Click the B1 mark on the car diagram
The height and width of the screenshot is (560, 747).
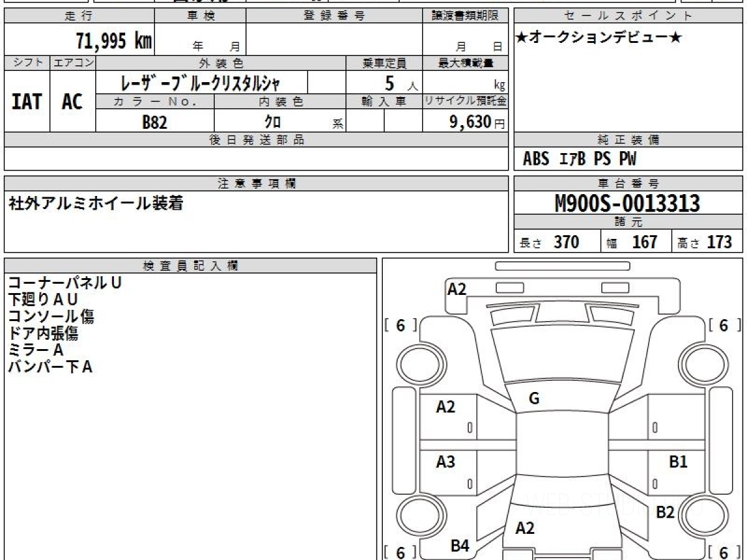tap(679, 462)
